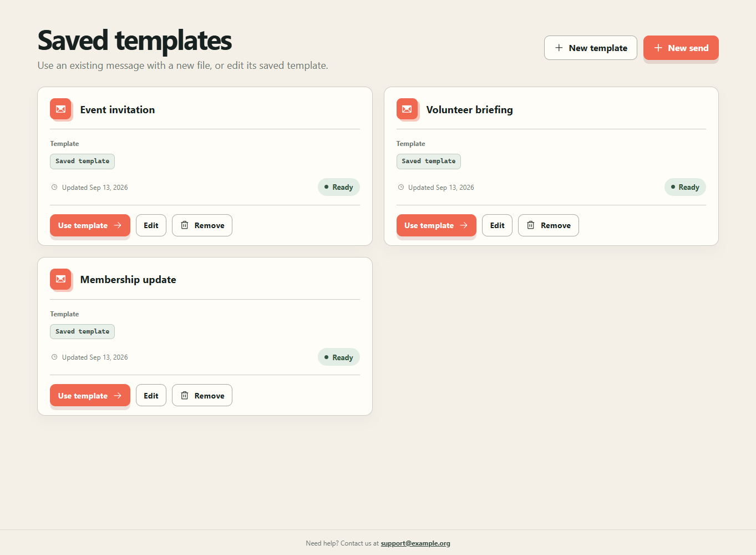The width and height of the screenshot is (756, 555).
Task: Click the arrow icon in Event invitation's Use template
Action: (x=118, y=225)
